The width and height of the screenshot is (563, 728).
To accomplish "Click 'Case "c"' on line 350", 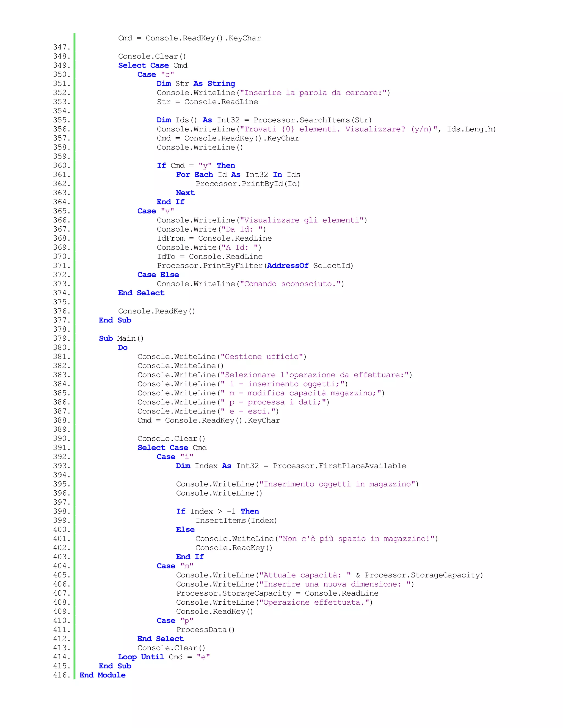I will [x=156, y=75].
